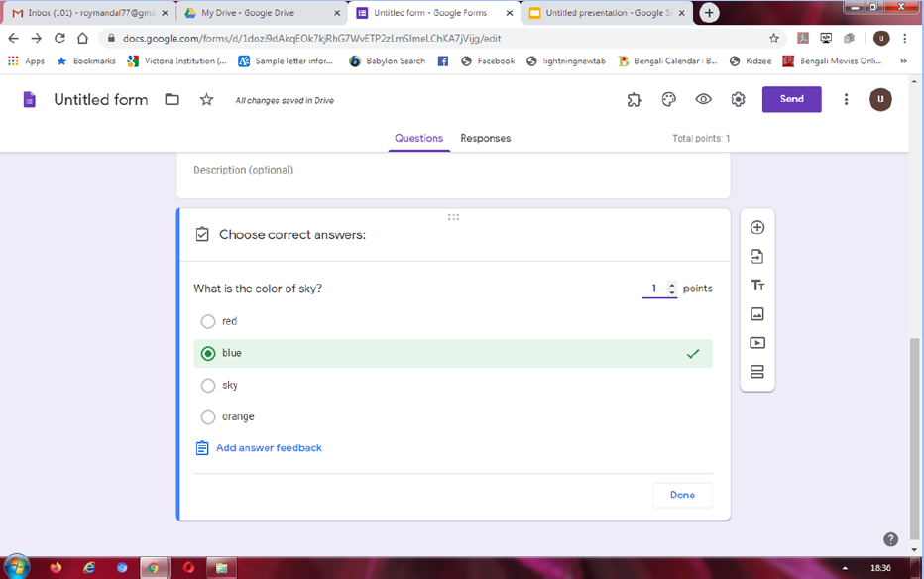
Task: Click the drag handle dots on the question card
Action: [453, 217]
